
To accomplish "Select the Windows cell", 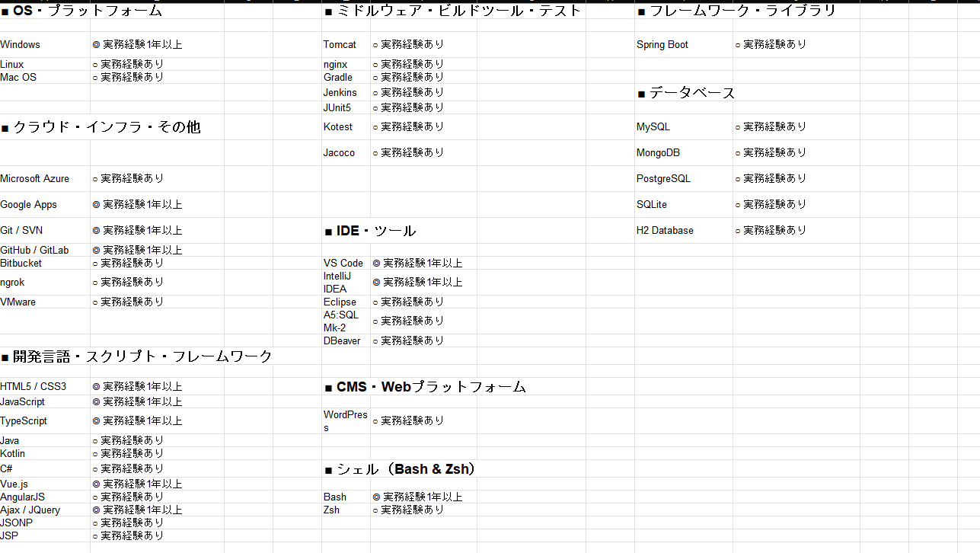I will 45,45.
